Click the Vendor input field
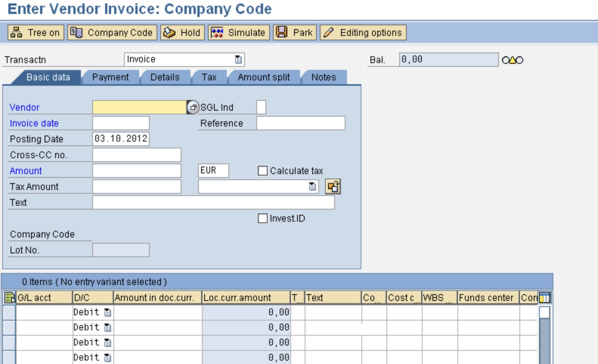Viewport: 598px width, 364px height. 139,107
